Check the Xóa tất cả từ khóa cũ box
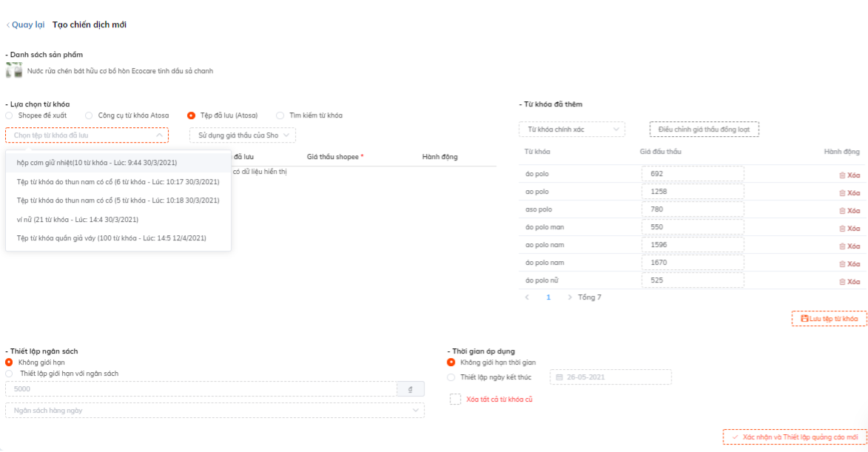The height and width of the screenshot is (452, 868). pos(455,399)
